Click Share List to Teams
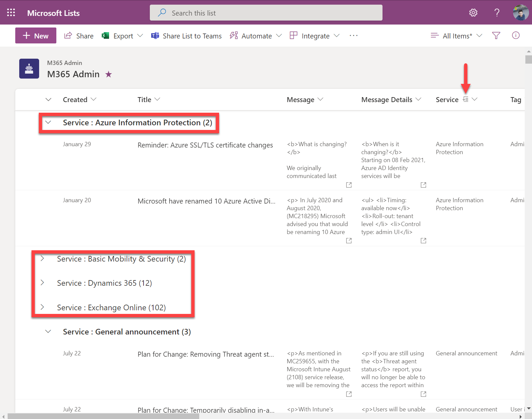The height and width of the screenshot is (419, 532). (x=186, y=36)
